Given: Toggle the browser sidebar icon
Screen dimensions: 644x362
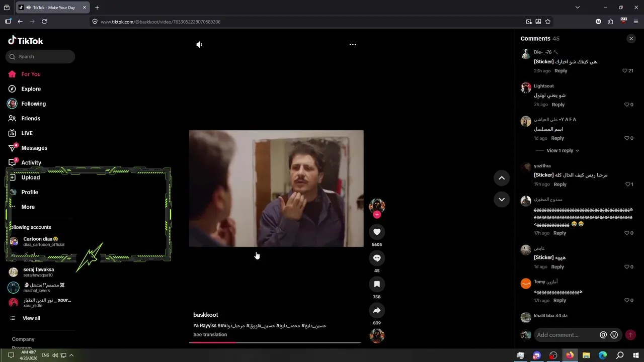Looking at the screenshot, I should (8, 22).
